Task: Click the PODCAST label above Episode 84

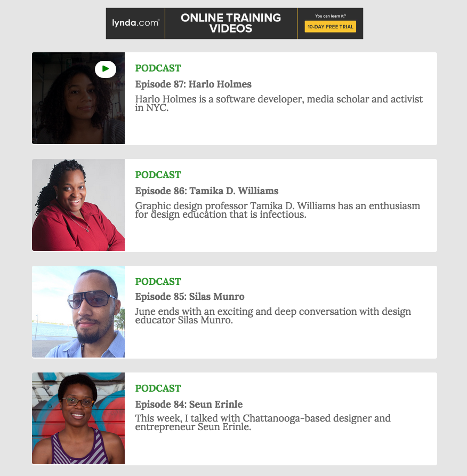Action: click(158, 388)
